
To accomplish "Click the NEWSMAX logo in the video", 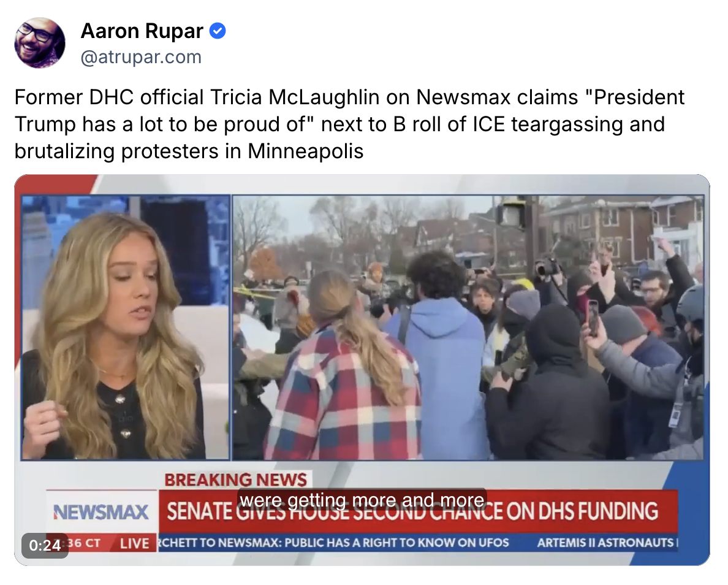I will (x=100, y=512).
